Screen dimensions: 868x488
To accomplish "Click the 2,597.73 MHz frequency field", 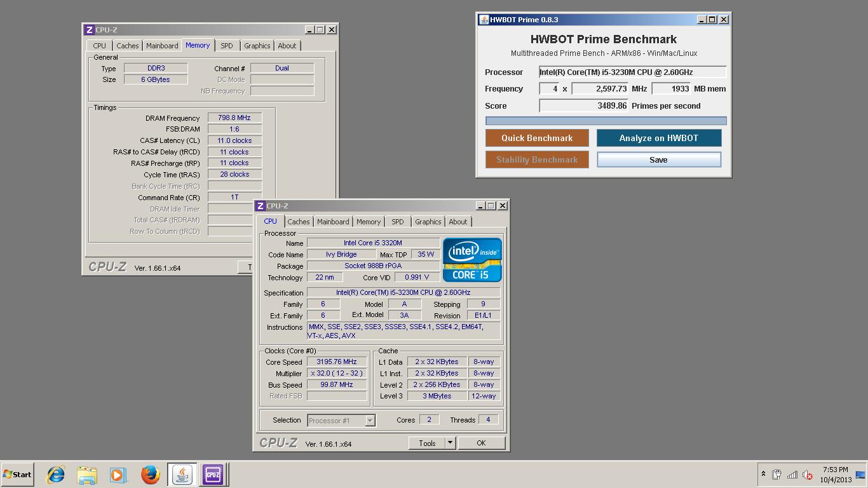I will pos(600,89).
